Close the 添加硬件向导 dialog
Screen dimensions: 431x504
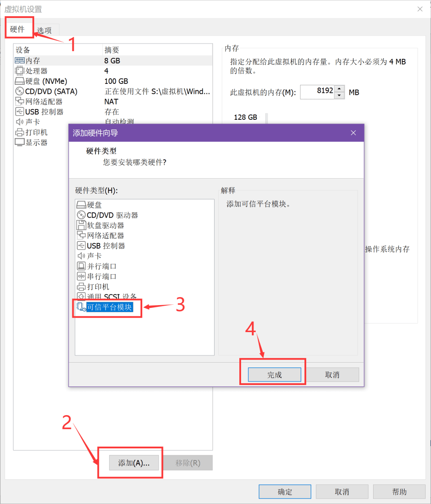(x=353, y=133)
